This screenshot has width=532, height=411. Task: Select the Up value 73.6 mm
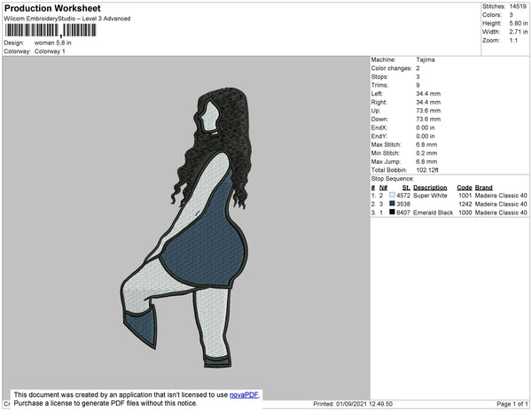tap(428, 111)
